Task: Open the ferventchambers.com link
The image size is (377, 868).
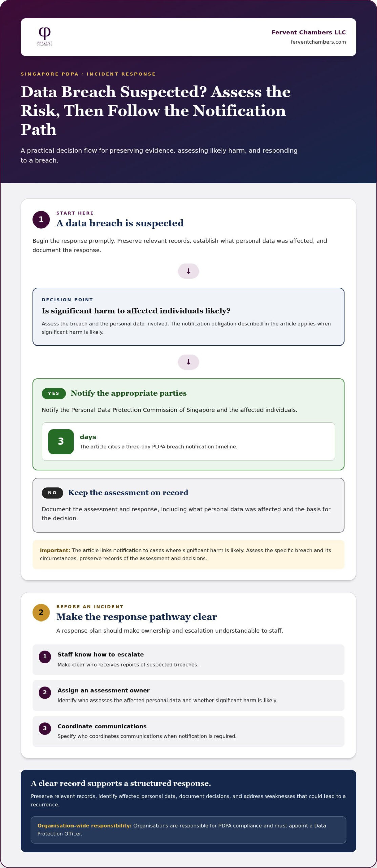Action: coord(318,42)
